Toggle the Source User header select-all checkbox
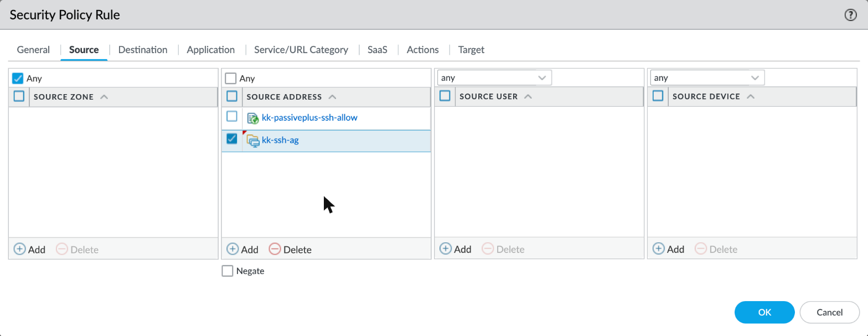 coord(445,96)
